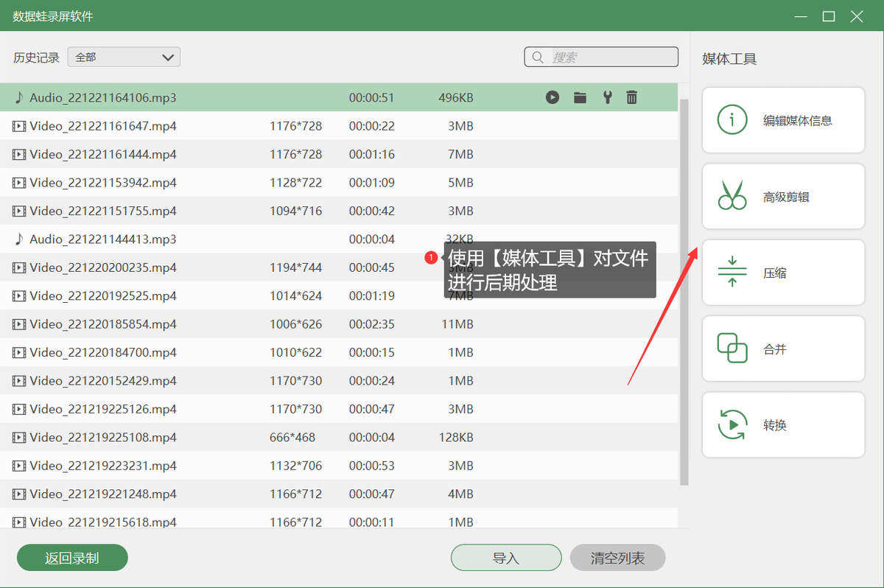The width and height of the screenshot is (884, 588).
Task: Select file name Audio_221221144413.mp3
Action: point(103,239)
